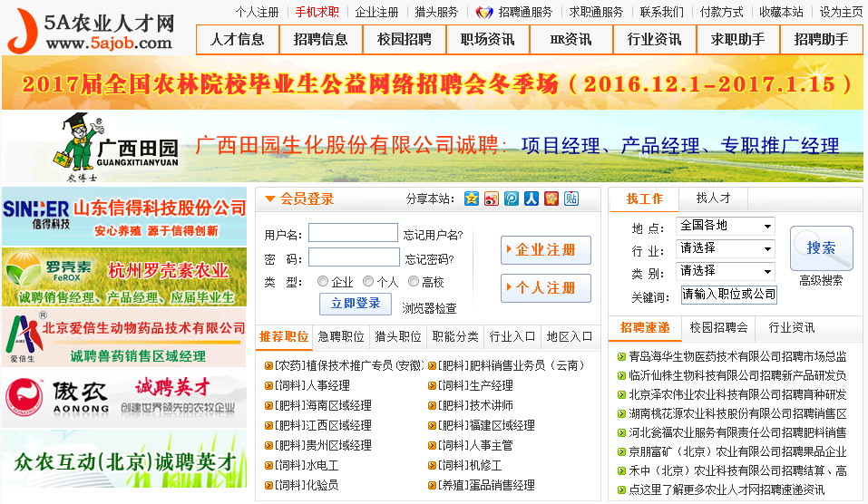
Task: Click the 企业注册 button
Action: (x=546, y=250)
